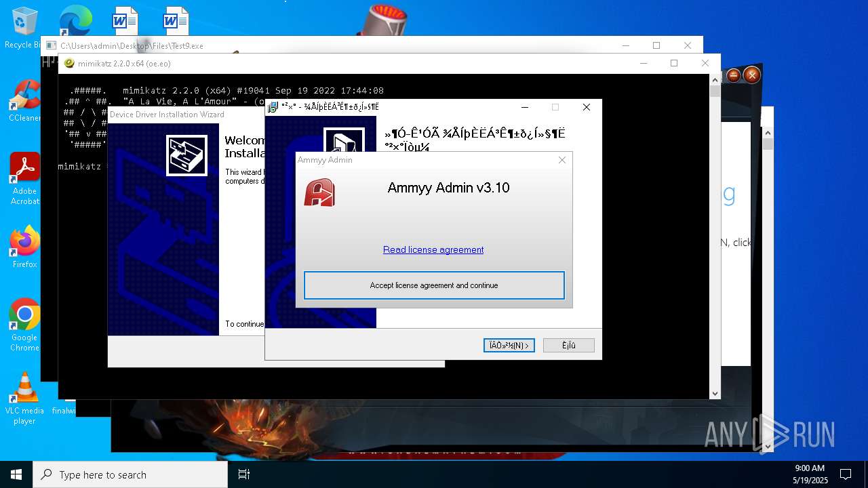
Task: Click the Test9.exe console title icon
Action: click(x=51, y=45)
